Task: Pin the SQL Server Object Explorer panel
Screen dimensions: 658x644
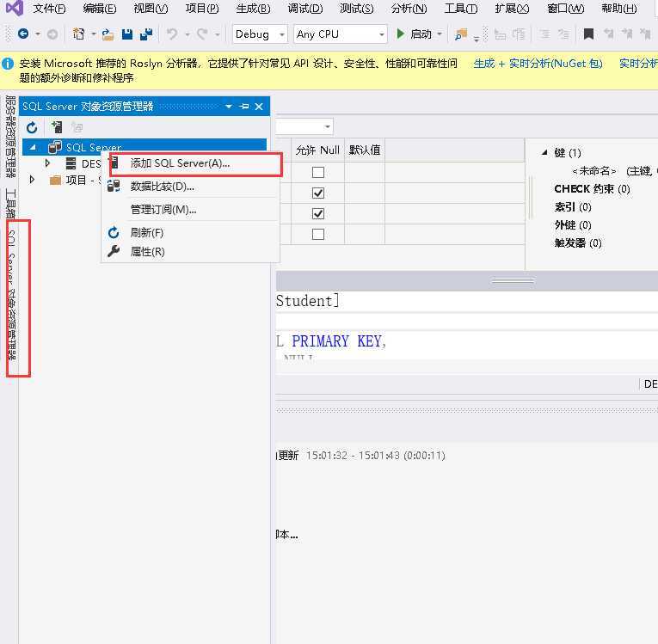Action: coord(244,106)
